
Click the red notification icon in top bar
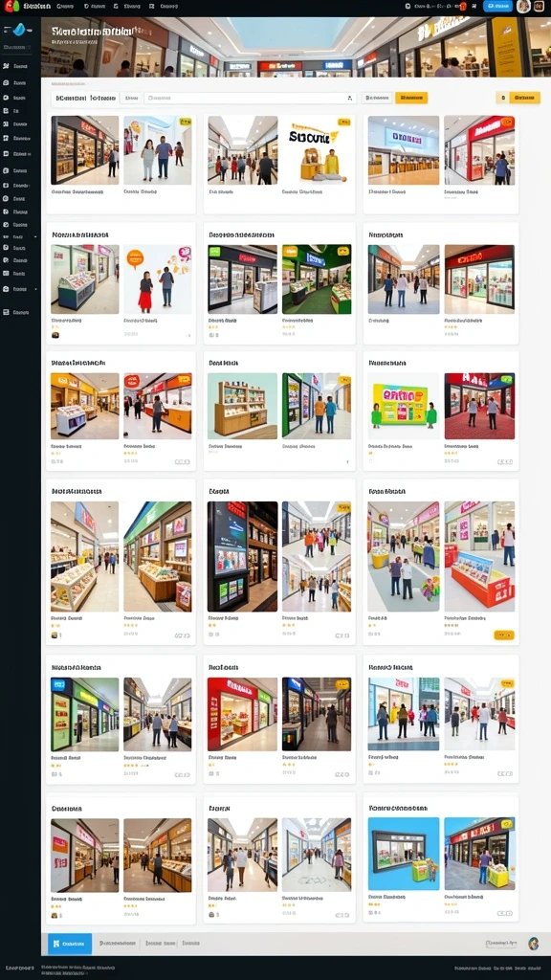point(463,7)
